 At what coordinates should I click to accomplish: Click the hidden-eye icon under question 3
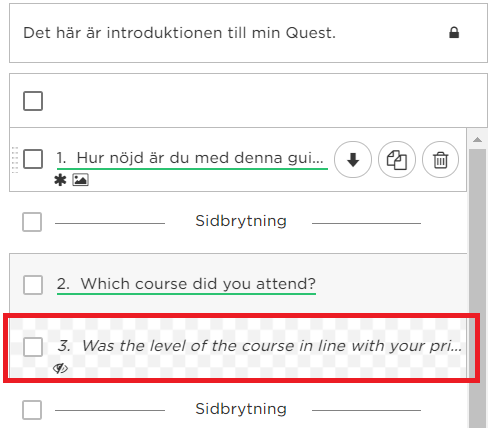click(60, 368)
